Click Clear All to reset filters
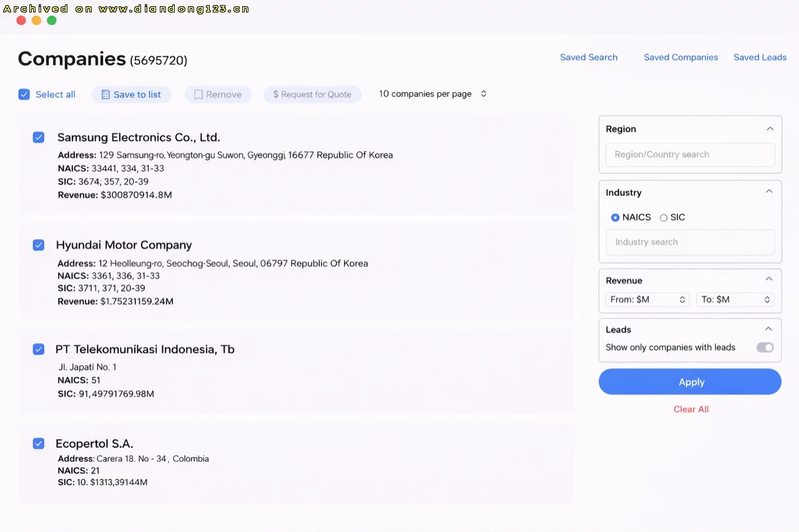 click(x=691, y=409)
